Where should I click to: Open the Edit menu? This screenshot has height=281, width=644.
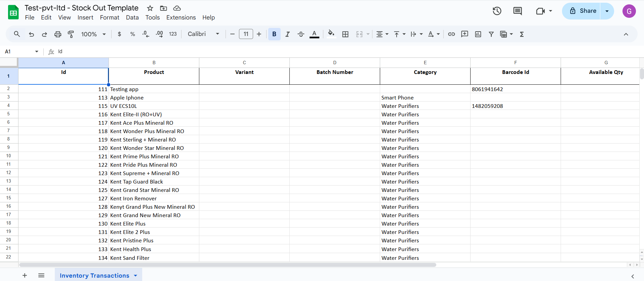pos(46,17)
